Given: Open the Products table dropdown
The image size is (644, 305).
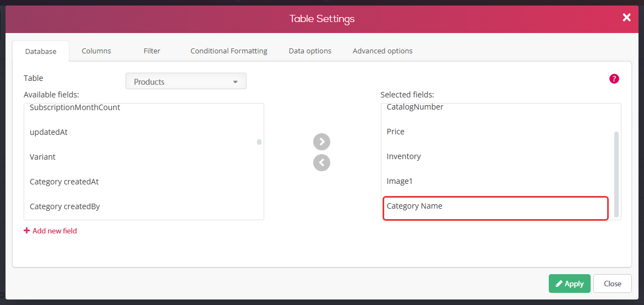Looking at the screenshot, I should pos(186,81).
